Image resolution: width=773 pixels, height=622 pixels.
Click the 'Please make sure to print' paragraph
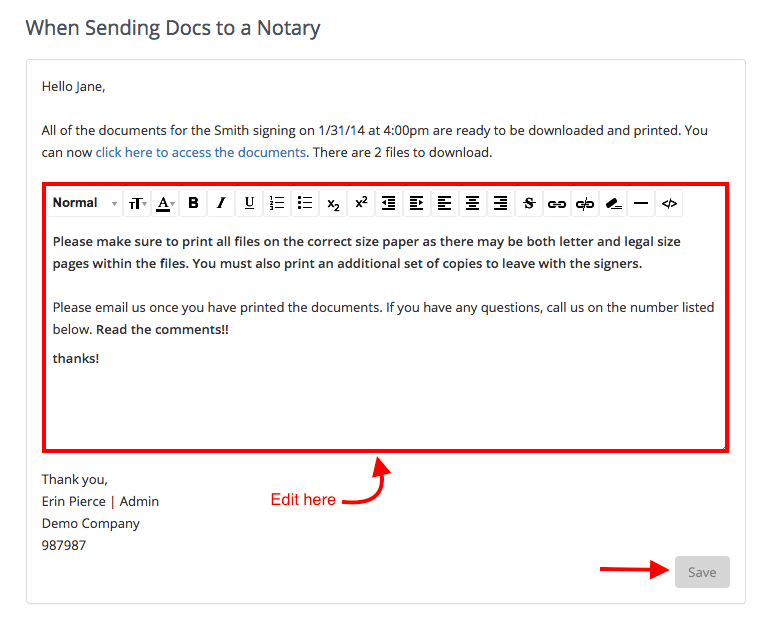point(366,252)
